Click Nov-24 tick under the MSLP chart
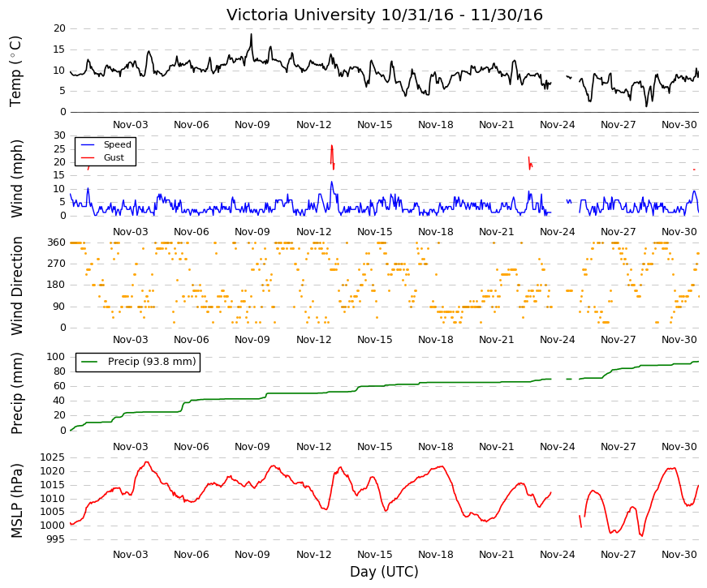The width and height of the screenshot is (707, 588). point(558,555)
